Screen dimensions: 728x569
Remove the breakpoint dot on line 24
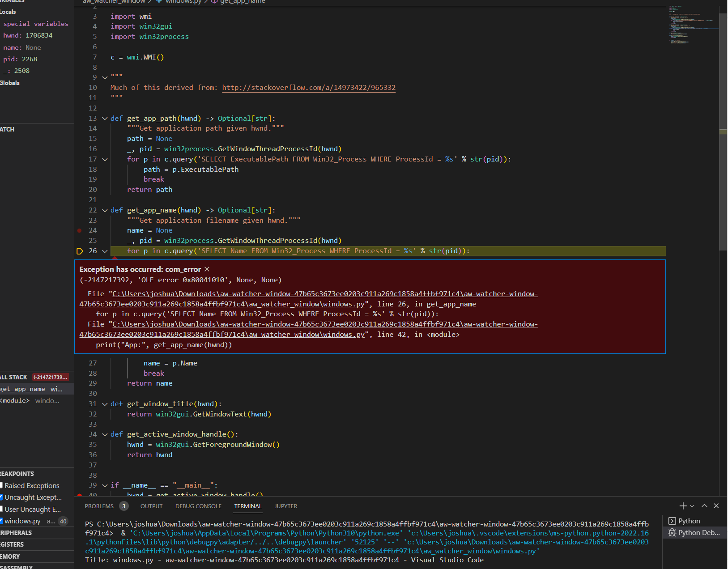click(79, 230)
